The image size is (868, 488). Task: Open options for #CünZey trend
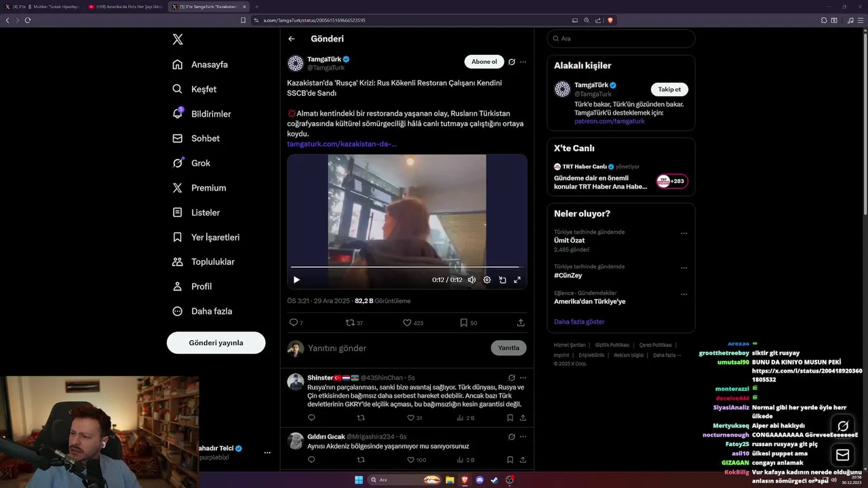[684, 268]
